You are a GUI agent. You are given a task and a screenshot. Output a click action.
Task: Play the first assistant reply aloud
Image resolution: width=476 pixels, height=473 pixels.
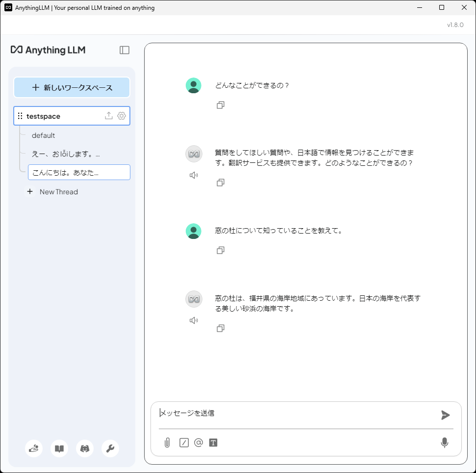click(x=194, y=175)
